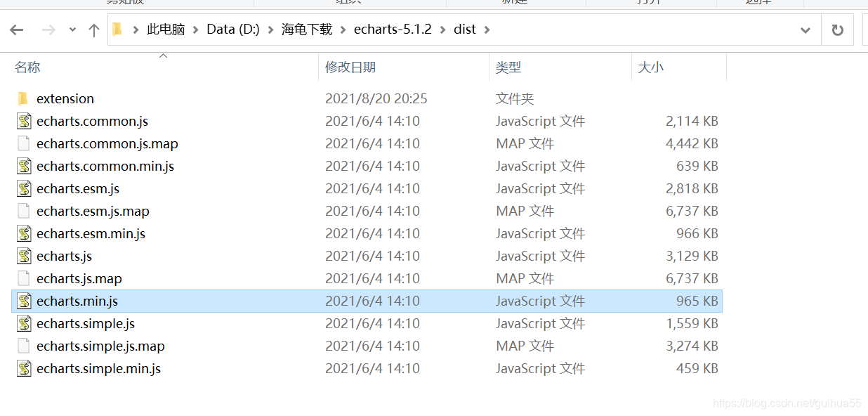Click the echarts.min.js file icon

(25, 301)
